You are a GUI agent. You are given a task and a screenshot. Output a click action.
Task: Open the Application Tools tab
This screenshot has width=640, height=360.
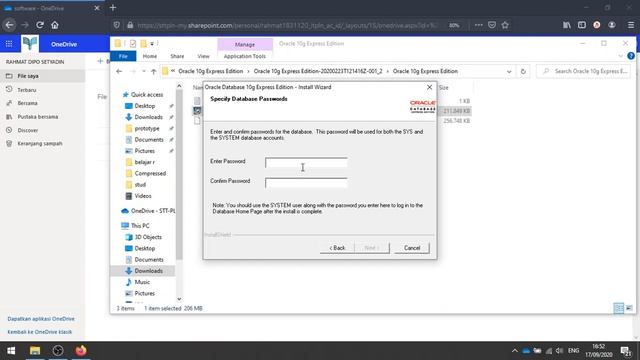tap(245, 56)
